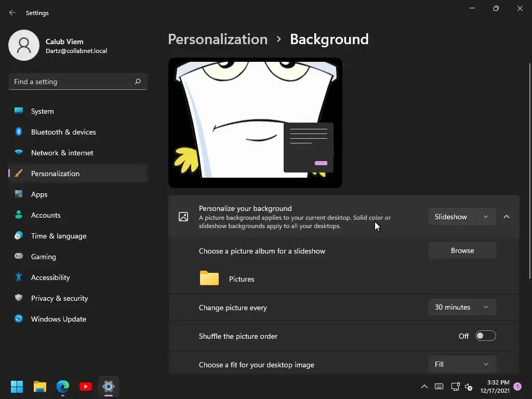
Task: Click the desktop background preview image
Action: (255, 123)
